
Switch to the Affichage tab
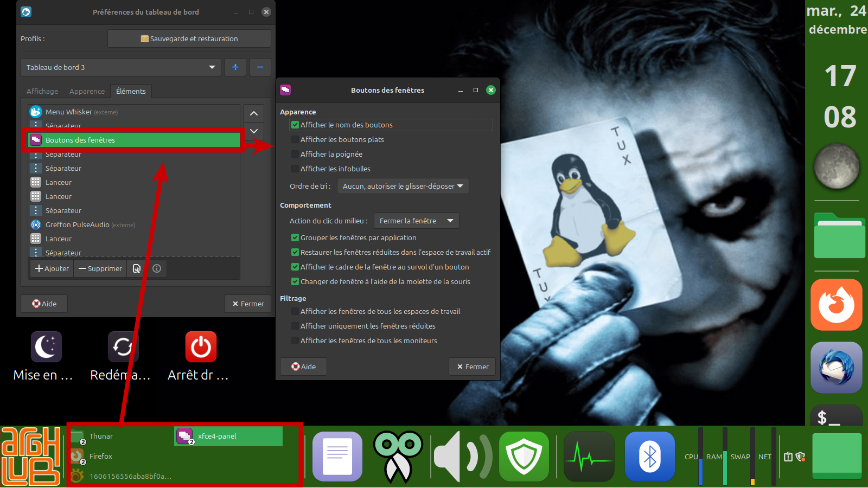[x=42, y=91]
